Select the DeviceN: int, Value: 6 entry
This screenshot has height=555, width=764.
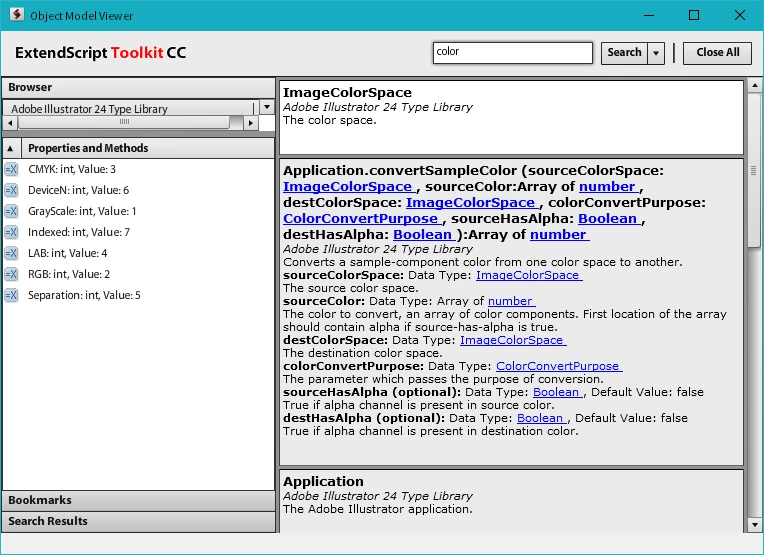coord(138,190)
